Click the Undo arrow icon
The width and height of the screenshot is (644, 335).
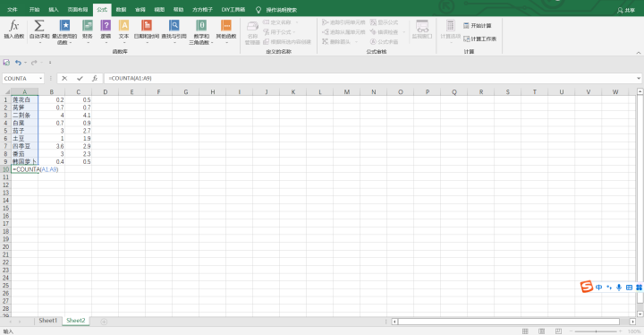pyautogui.click(x=18, y=63)
